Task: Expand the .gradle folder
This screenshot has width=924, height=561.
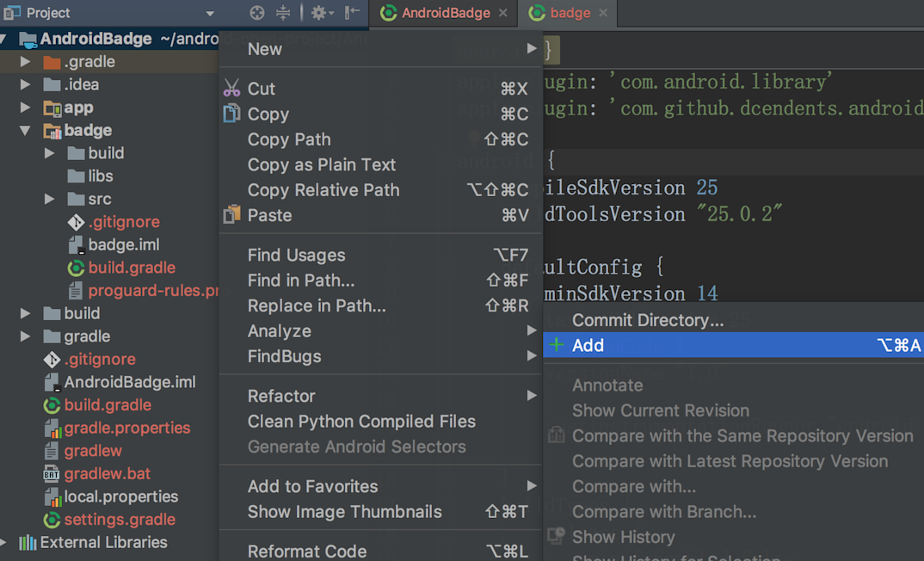Action: [x=25, y=61]
